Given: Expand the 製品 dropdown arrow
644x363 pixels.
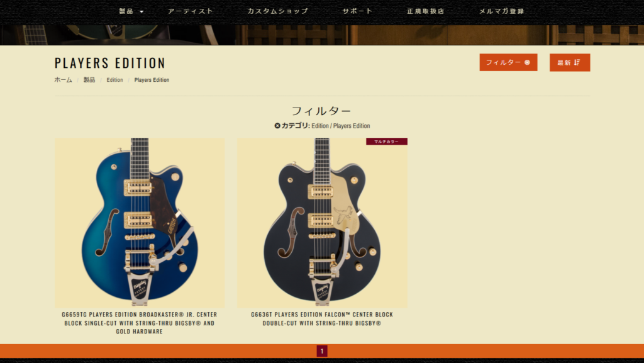Looking at the screenshot, I should (x=142, y=11).
